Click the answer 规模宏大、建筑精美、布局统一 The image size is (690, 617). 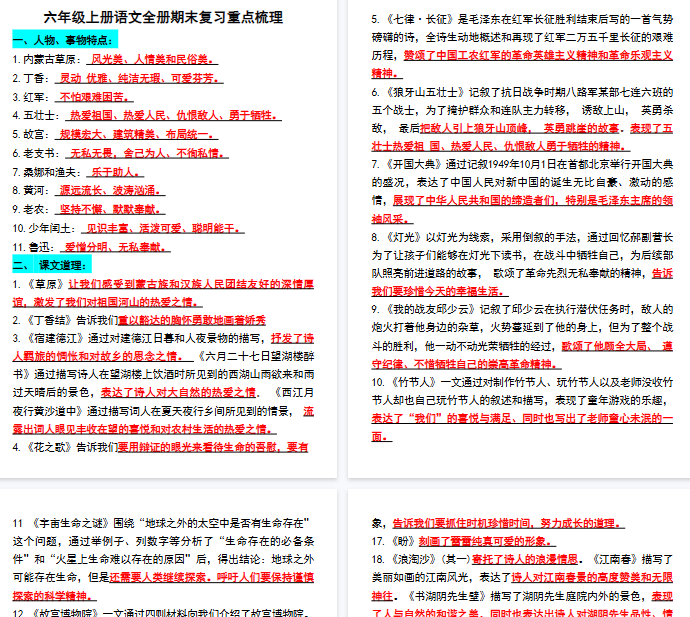point(136,134)
